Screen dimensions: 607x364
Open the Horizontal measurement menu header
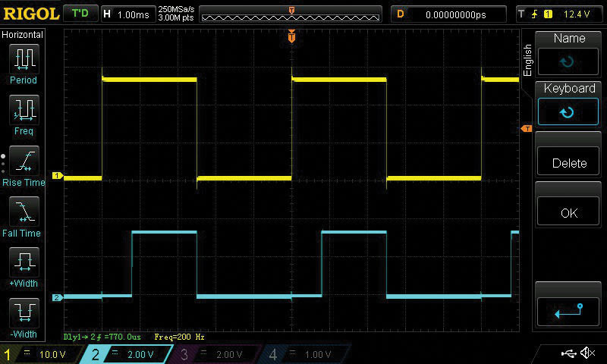point(23,35)
